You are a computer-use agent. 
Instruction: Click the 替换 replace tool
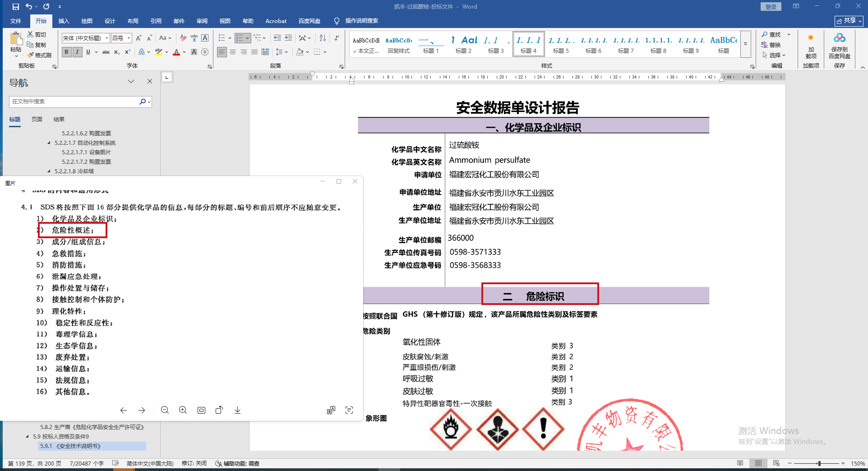tap(771, 45)
